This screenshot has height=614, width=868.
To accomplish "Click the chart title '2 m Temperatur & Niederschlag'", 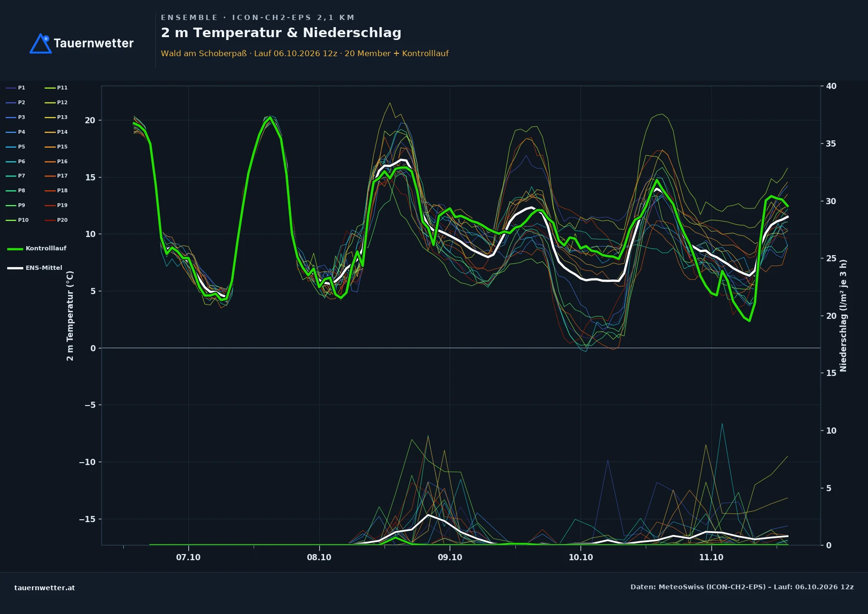I will click(281, 33).
